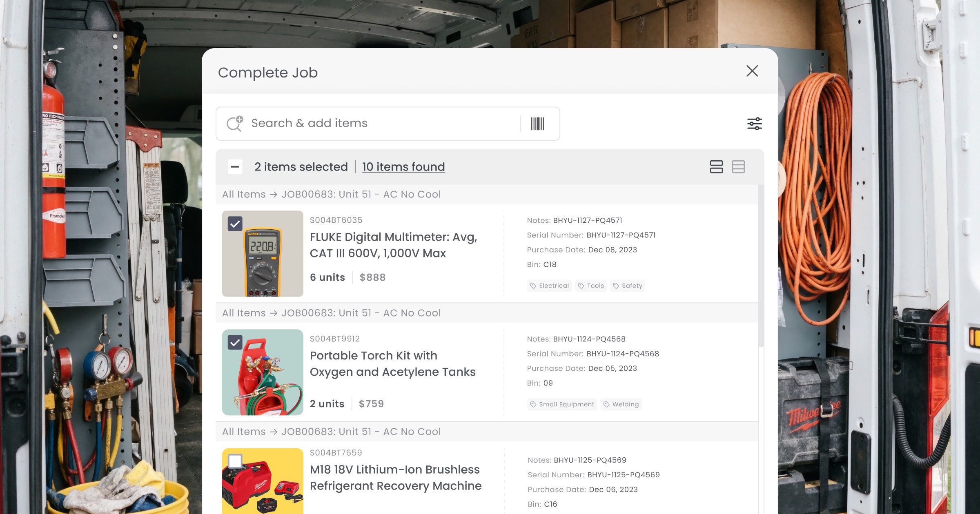This screenshot has height=514, width=980.
Task: Switch to compact list view
Action: [738, 167]
